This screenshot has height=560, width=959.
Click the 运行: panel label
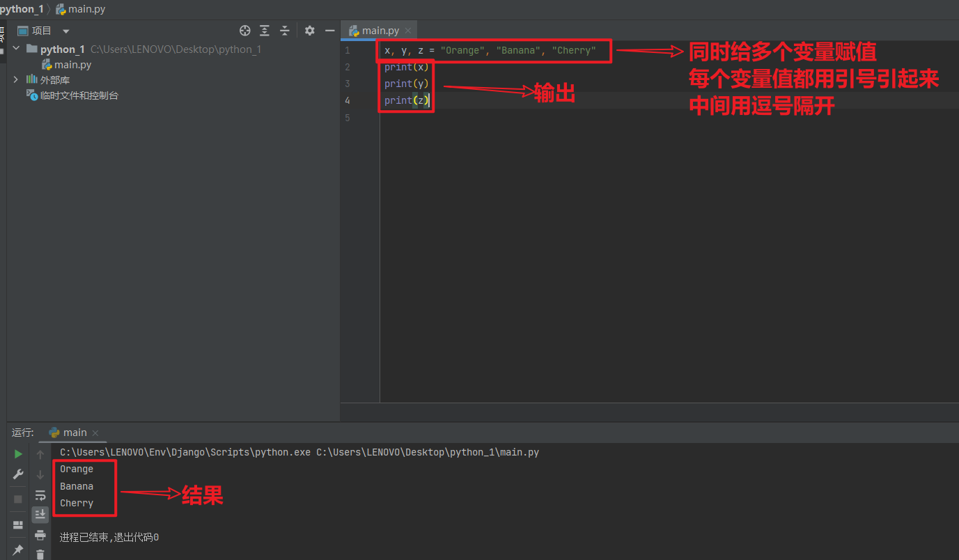22,433
